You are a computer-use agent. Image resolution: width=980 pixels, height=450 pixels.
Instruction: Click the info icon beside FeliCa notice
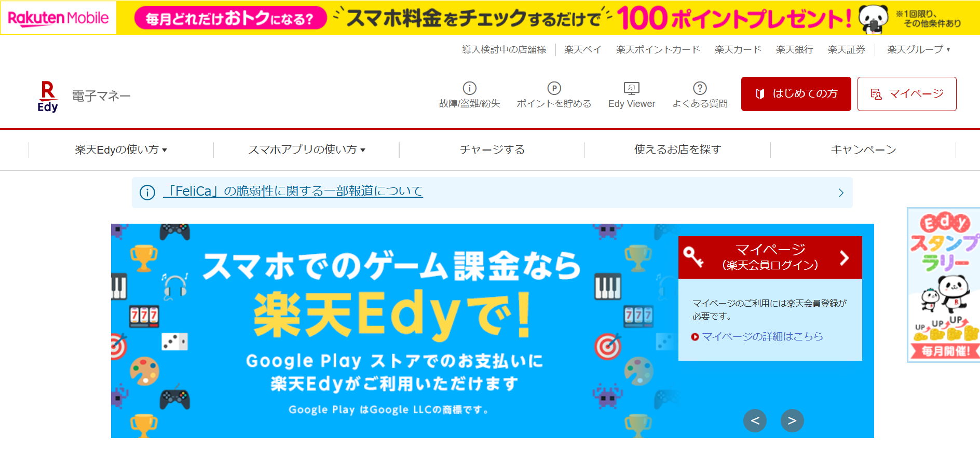tap(147, 193)
